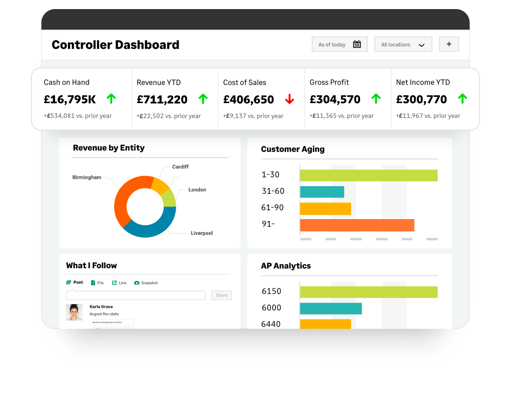Click the London chart label

[x=197, y=189]
